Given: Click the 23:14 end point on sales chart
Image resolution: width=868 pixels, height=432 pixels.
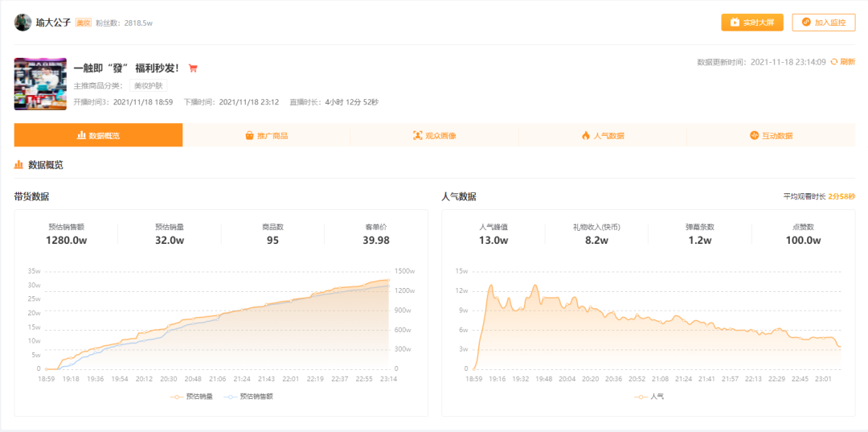Looking at the screenshot, I should [x=388, y=280].
